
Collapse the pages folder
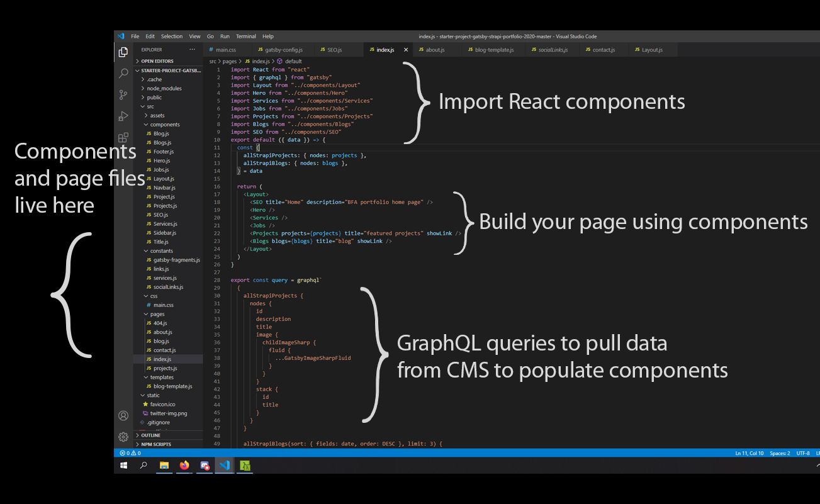click(x=168, y=314)
